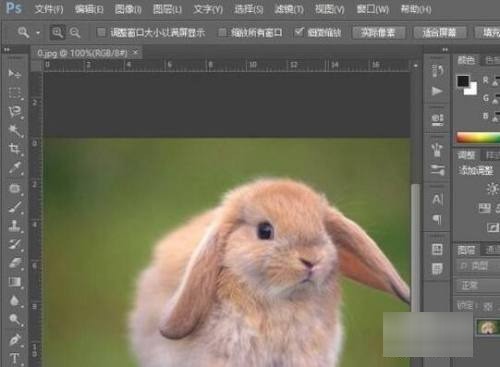Select the Lasso tool
500x367 pixels.
click(15, 112)
